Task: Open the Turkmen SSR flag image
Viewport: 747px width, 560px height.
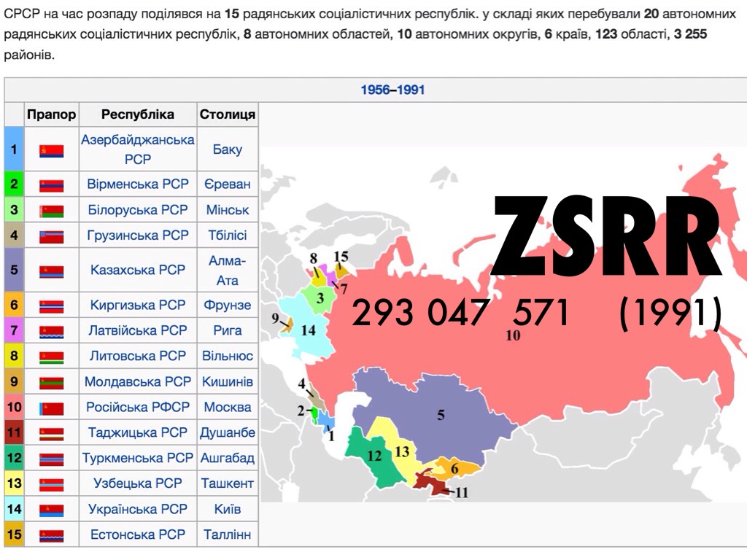Action: click(51, 459)
